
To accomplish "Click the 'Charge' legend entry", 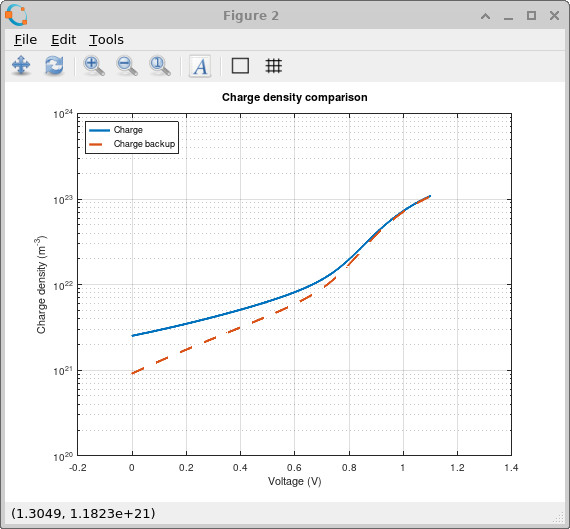I will [128, 130].
